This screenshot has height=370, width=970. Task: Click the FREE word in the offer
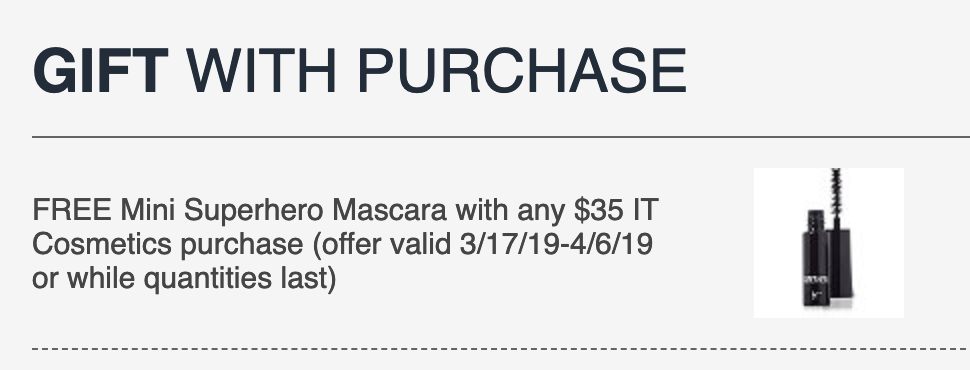pos(72,210)
